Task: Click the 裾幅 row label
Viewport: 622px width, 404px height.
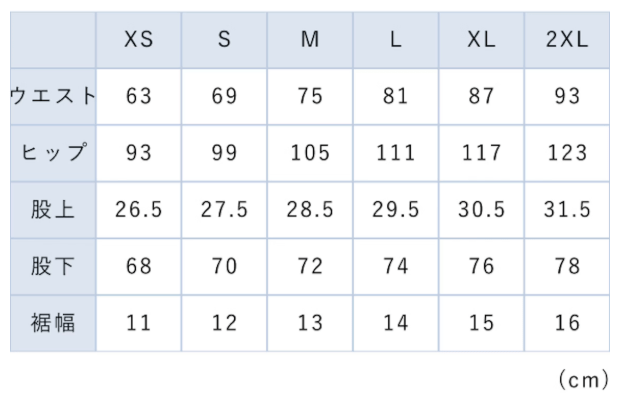Action: click(x=53, y=324)
